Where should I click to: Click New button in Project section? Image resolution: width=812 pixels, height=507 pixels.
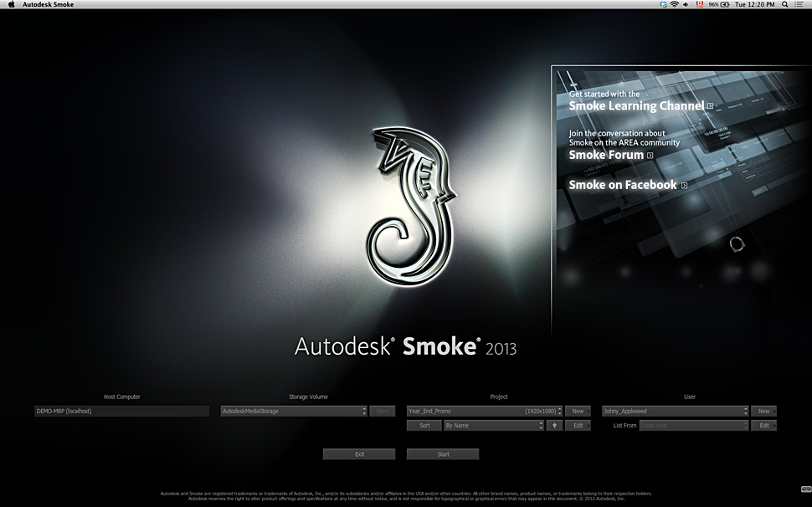tap(578, 412)
